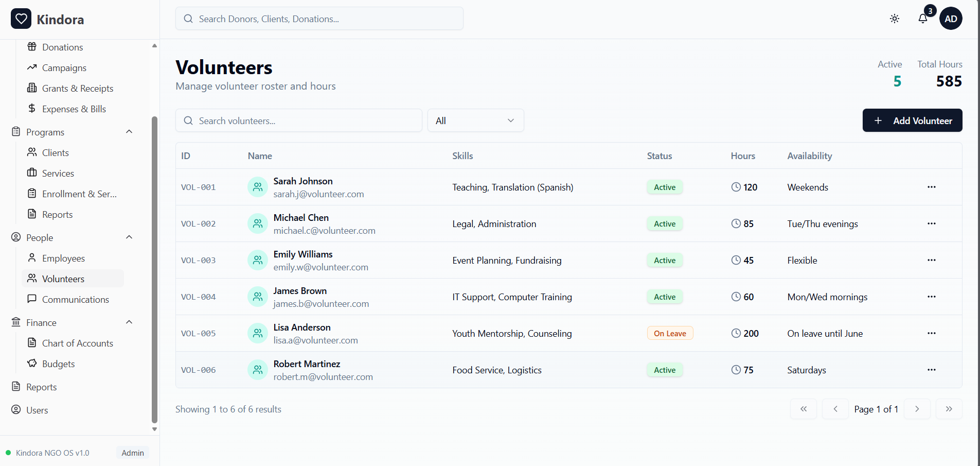This screenshot has width=980, height=466.
Task: Click the VOL-003 ID cell
Action: tap(199, 261)
